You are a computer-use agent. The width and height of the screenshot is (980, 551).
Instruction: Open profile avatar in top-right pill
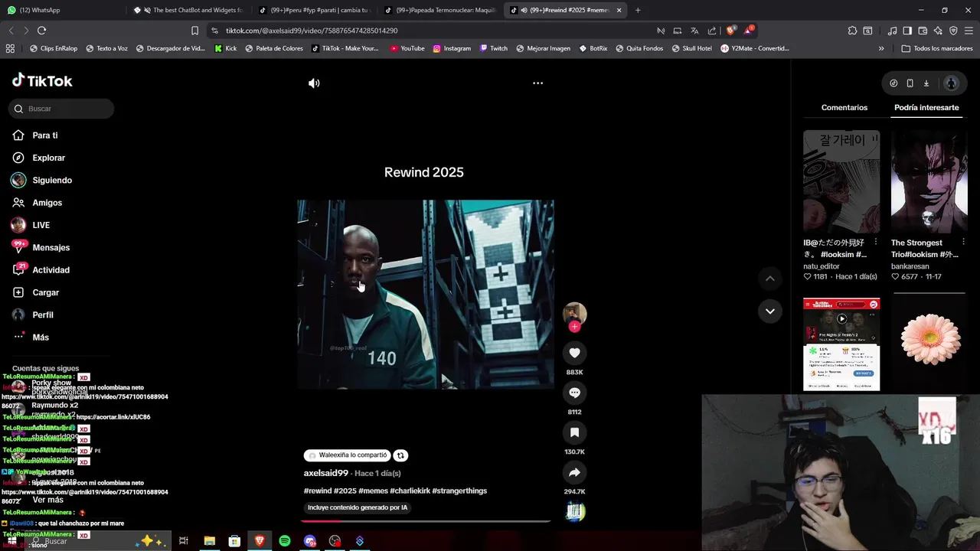point(951,83)
